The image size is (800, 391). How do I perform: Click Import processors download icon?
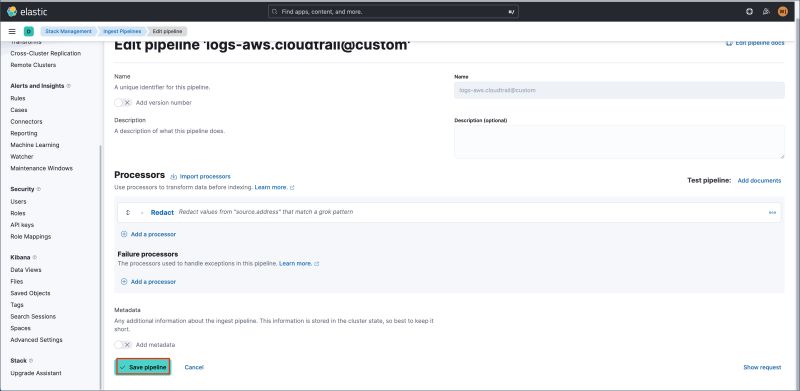pyautogui.click(x=173, y=177)
